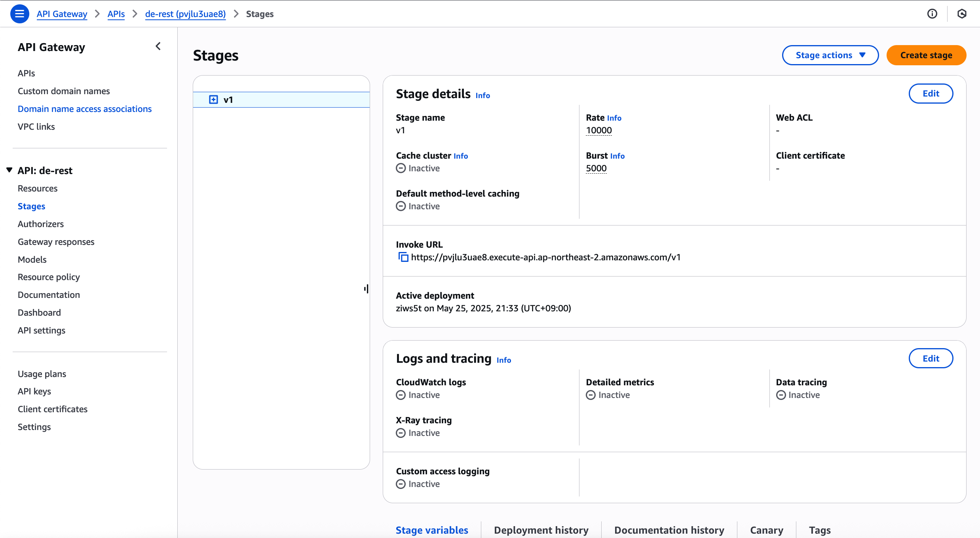Click the Create stage button
The height and width of the screenshot is (538, 980).
click(x=926, y=55)
